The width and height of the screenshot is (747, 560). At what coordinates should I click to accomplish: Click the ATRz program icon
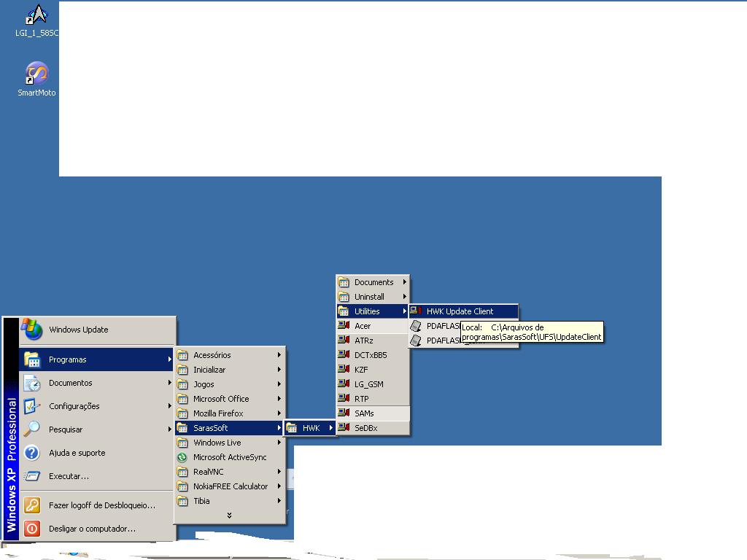[344, 341]
